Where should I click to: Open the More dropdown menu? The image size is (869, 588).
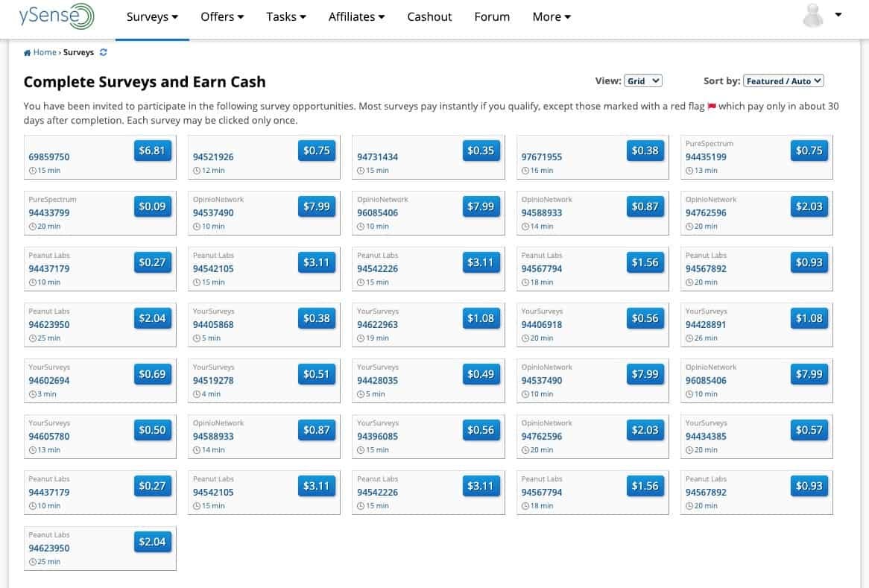tap(552, 16)
